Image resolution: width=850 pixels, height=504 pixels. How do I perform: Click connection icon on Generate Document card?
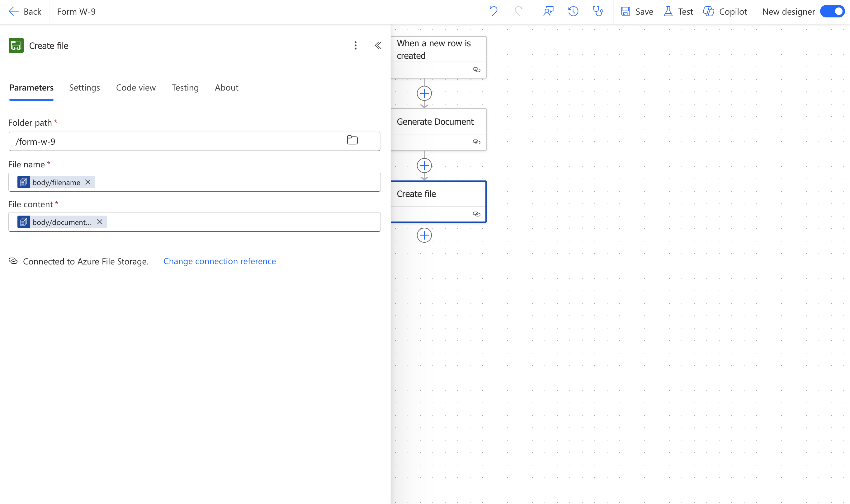click(476, 142)
